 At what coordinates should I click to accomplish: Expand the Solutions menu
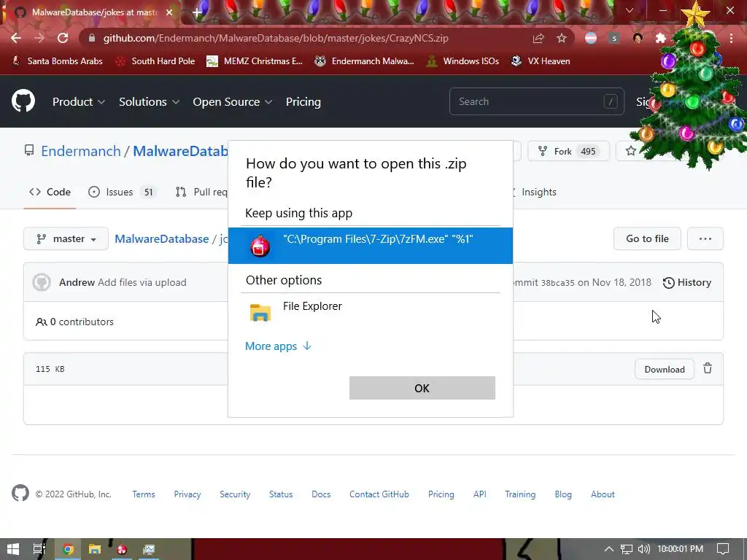click(149, 101)
